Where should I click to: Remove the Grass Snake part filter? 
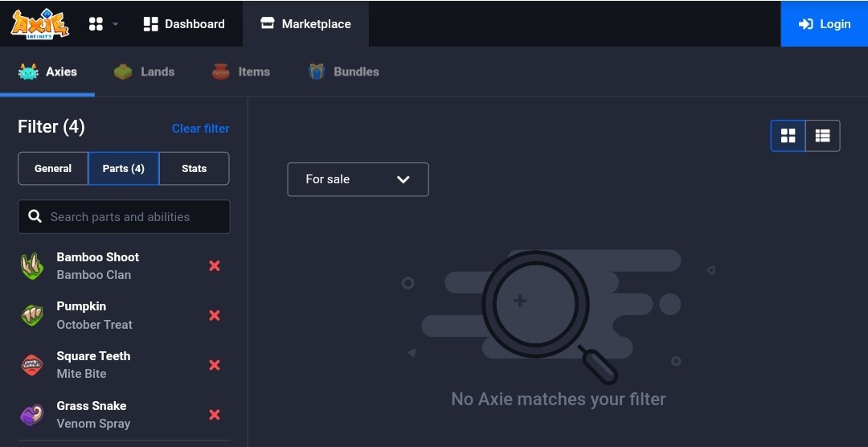(215, 415)
